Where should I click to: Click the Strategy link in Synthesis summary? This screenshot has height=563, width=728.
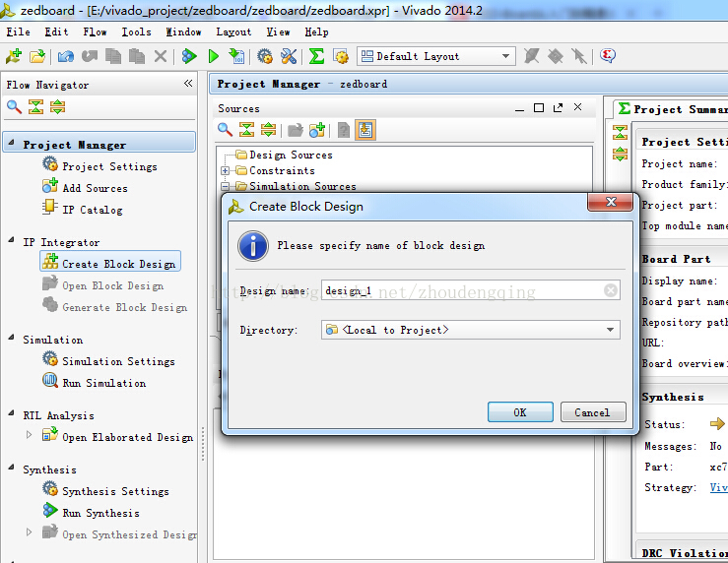tap(719, 487)
